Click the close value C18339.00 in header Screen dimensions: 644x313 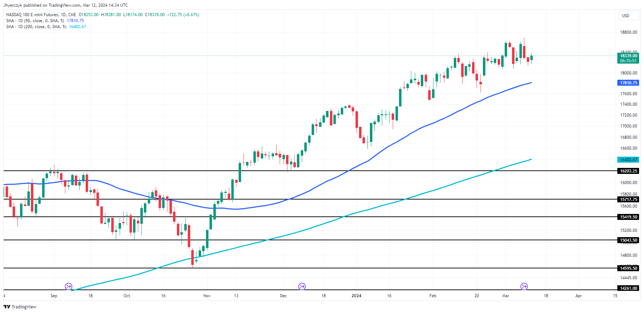(155, 15)
